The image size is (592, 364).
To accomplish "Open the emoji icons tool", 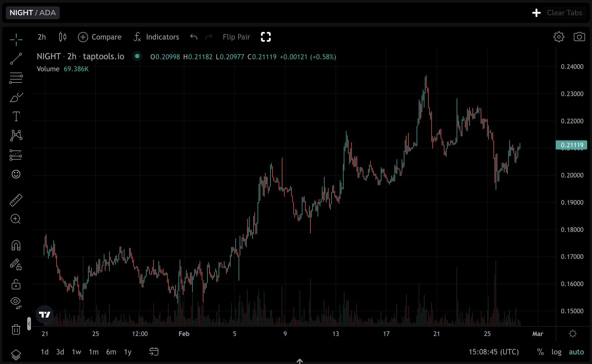I will tap(16, 174).
